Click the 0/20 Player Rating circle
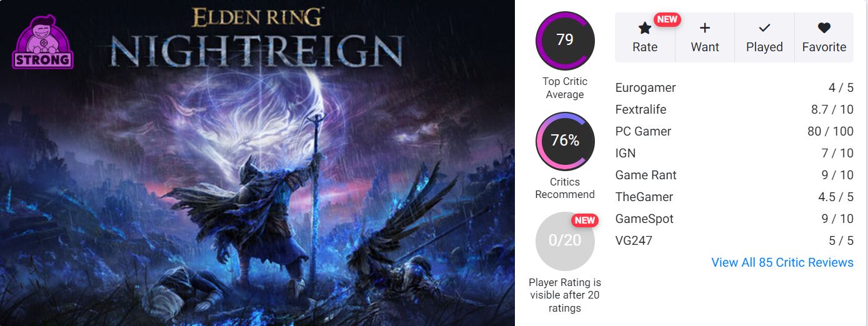Screen dimensions: 868x326 coord(565,240)
